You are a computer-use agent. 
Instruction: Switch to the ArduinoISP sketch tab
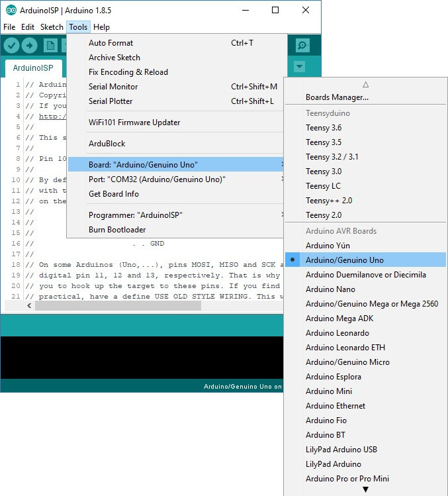[33, 68]
